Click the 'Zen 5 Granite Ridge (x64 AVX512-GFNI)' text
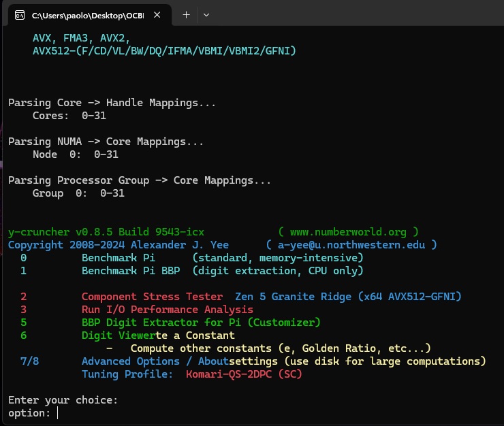The width and height of the screenshot is (504, 426). [x=348, y=297]
